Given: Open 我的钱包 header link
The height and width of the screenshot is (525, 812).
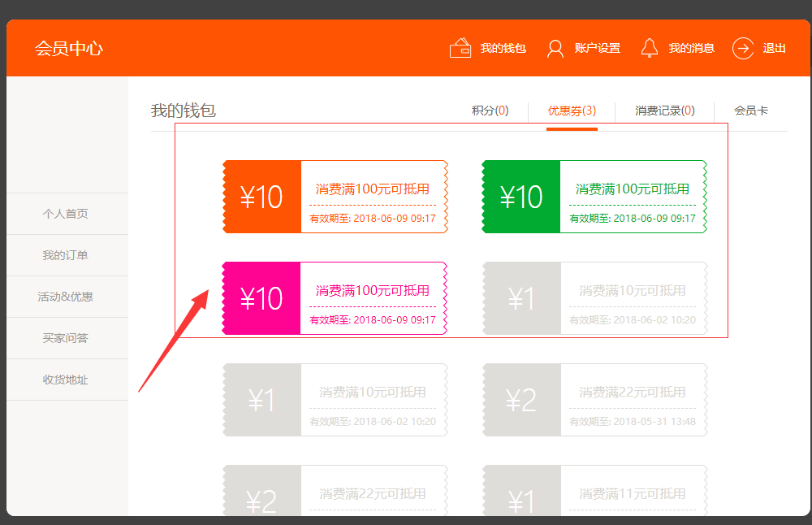Looking at the screenshot, I should click(503, 49).
